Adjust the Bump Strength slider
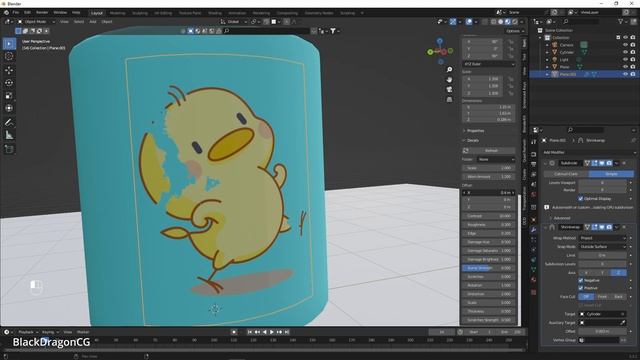 coord(489,268)
